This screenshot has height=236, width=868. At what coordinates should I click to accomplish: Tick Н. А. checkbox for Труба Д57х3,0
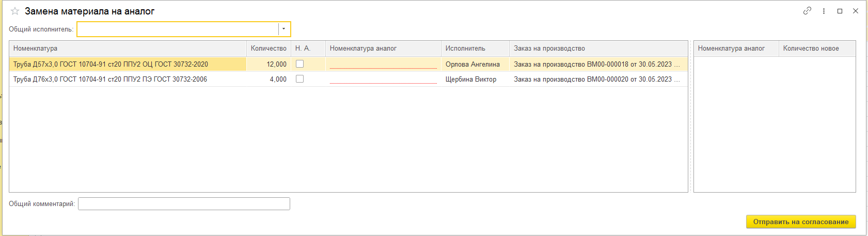(299, 64)
